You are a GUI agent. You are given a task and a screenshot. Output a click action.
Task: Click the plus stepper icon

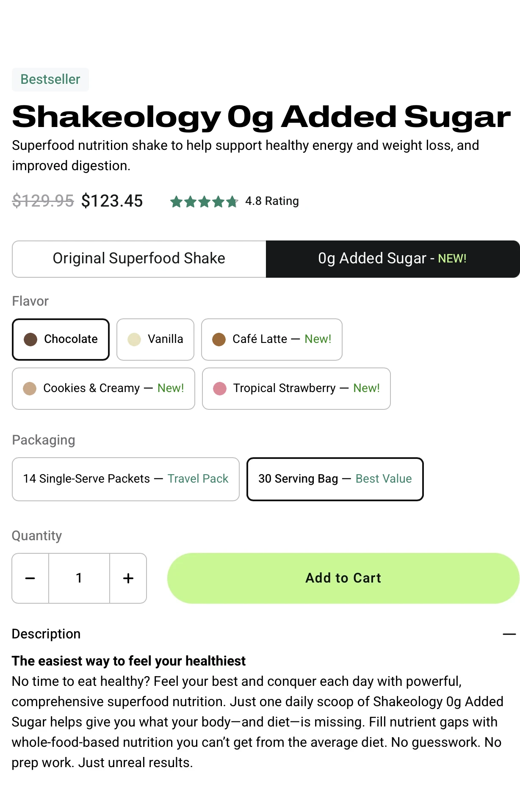(x=128, y=578)
